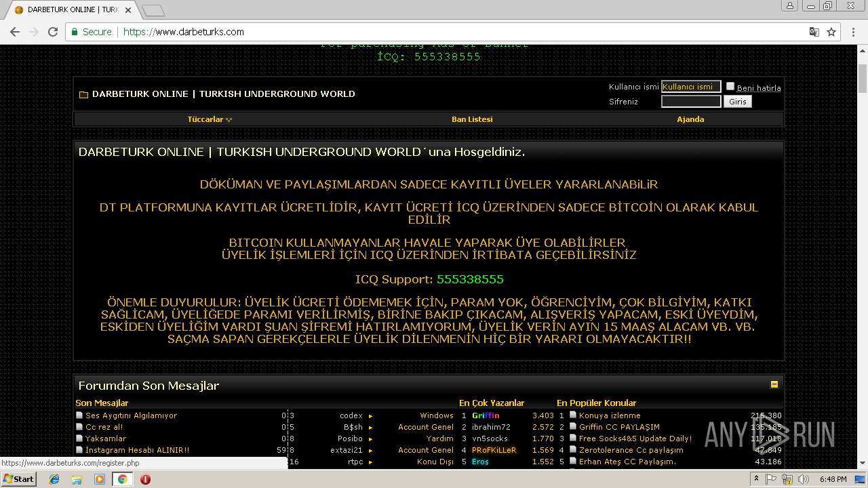Open topic icon beside Zerotolerance Cc paylaşım
868x488 pixels.
573,450
